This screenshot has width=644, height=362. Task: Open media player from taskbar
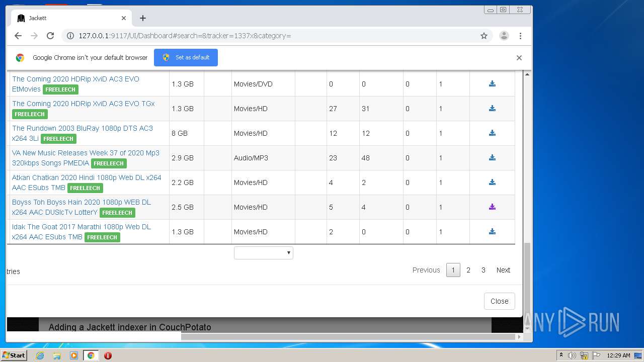tap(74, 355)
